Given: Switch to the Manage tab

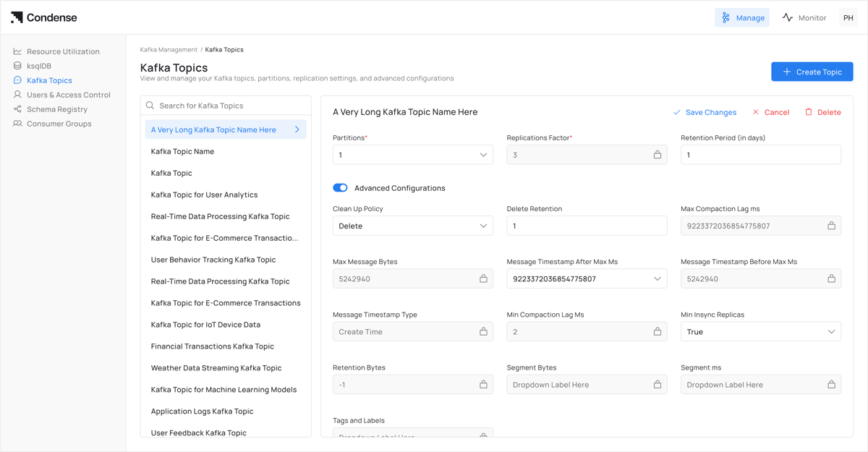Looking at the screenshot, I should point(742,17).
